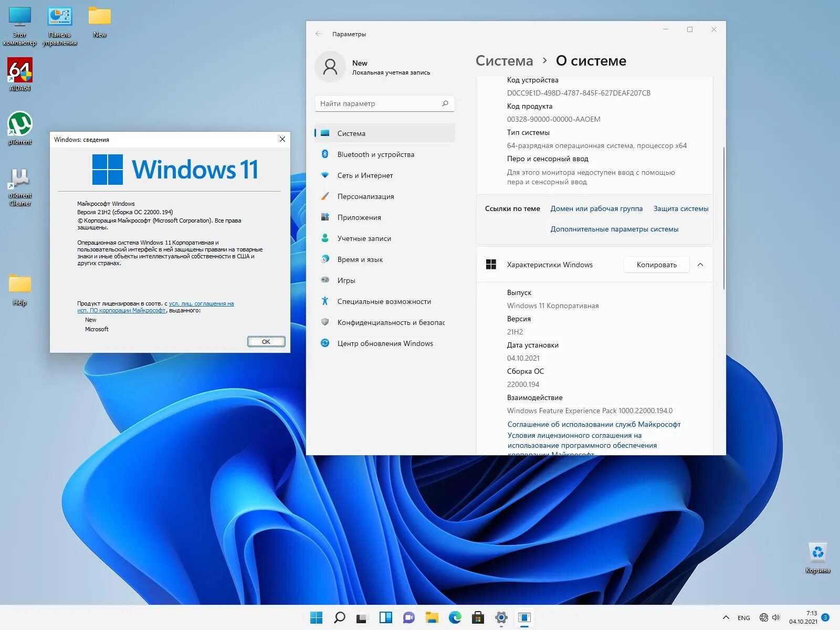Copy Windows specs with Копировать button
Image resolution: width=840 pixels, height=630 pixels.
pos(656,265)
